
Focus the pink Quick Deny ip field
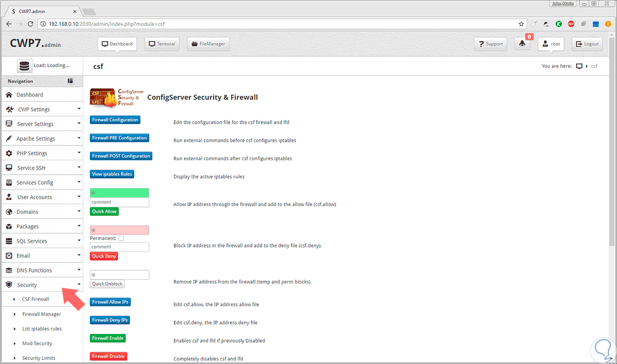pyautogui.click(x=119, y=230)
